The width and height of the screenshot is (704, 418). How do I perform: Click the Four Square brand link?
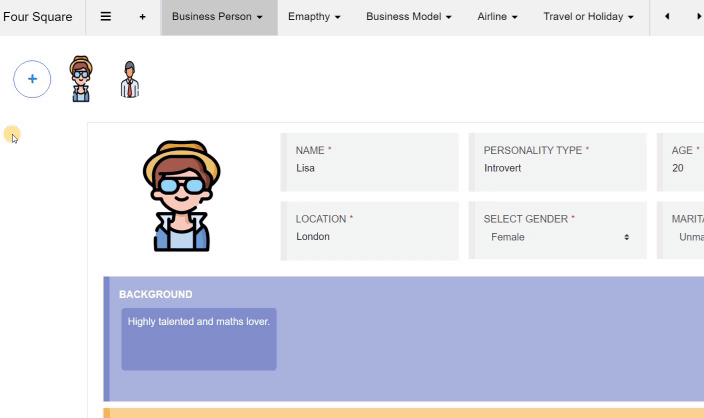point(37,17)
